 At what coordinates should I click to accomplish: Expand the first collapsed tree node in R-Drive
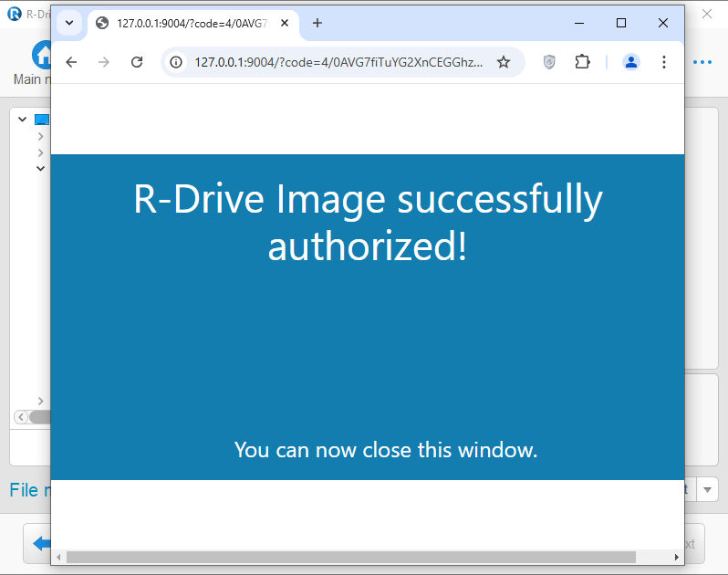pos(40,136)
